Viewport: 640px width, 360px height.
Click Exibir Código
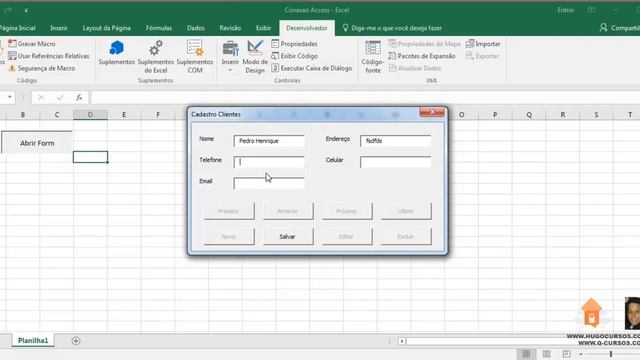pyautogui.click(x=294, y=56)
